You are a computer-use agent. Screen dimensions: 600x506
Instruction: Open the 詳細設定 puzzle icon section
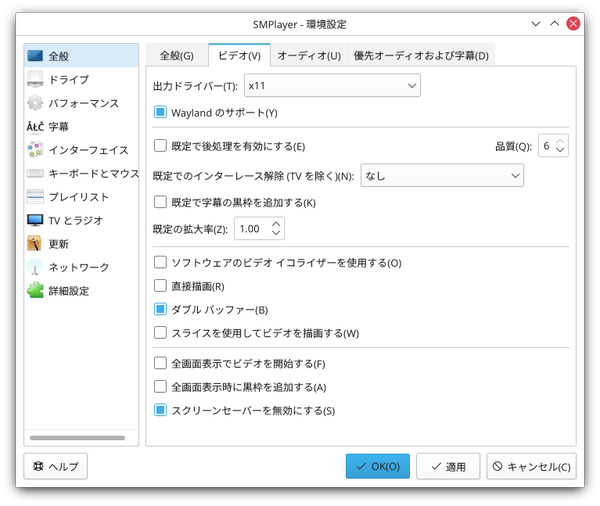35,291
